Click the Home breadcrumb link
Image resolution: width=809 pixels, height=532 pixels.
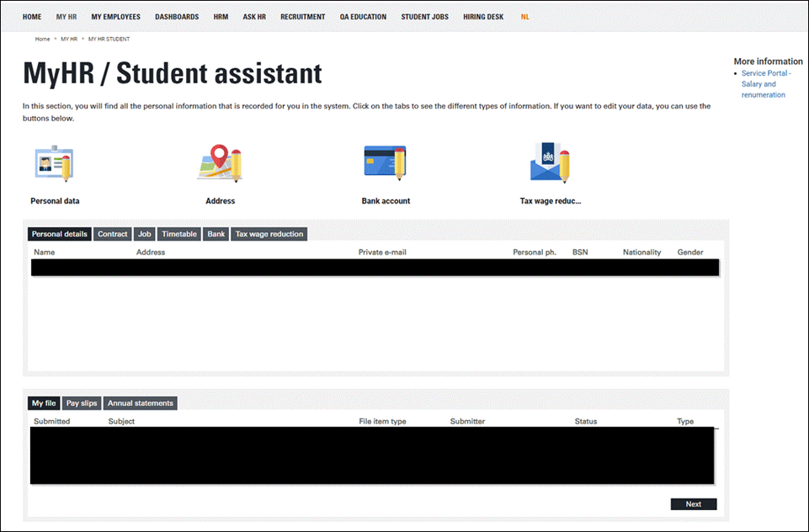tap(42, 40)
